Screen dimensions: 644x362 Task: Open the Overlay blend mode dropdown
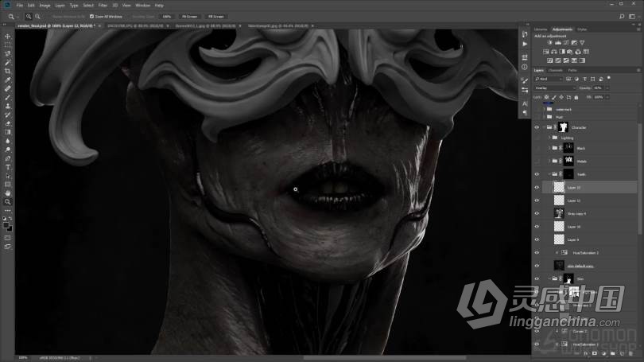tap(554, 88)
